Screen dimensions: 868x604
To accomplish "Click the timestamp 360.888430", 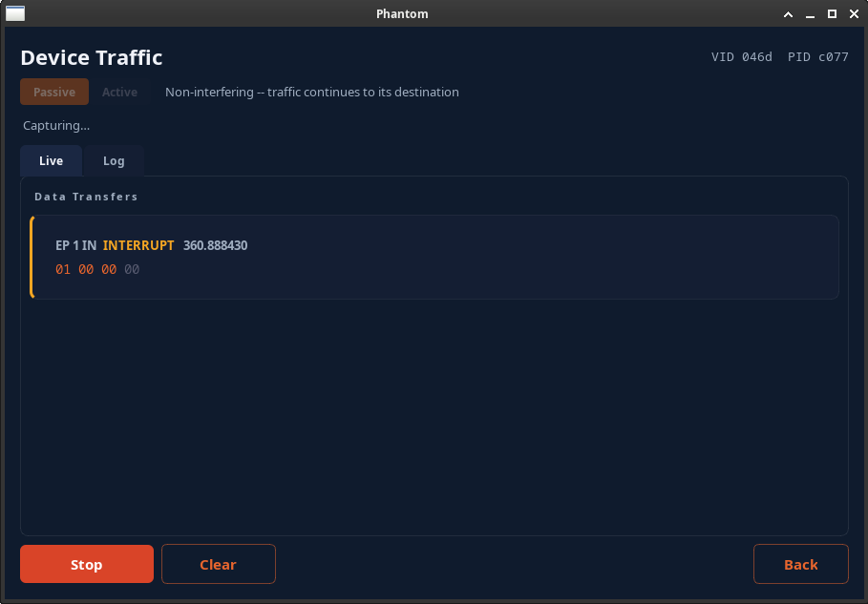I will click(x=216, y=245).
